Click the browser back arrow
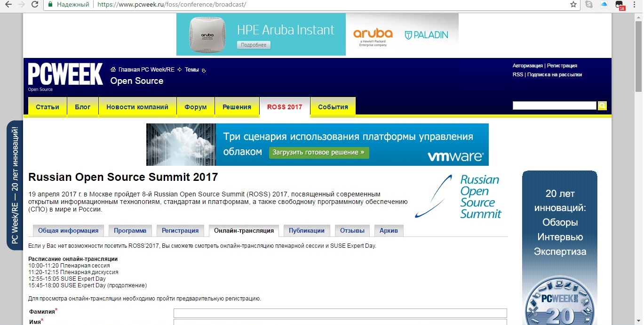This screenshot has height=325, width=644. coord(8,5)
